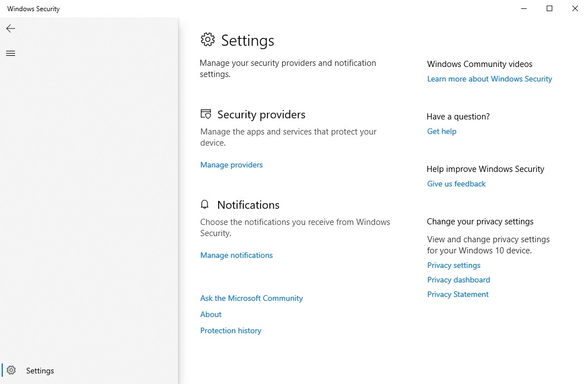
Task: Click the Get help link
Action: 441,131
